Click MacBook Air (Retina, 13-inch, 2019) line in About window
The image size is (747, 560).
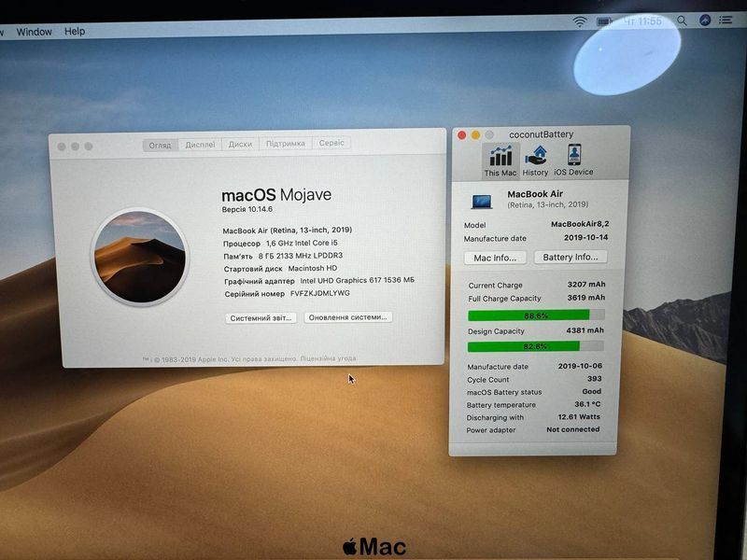click(x=288, y=230)
